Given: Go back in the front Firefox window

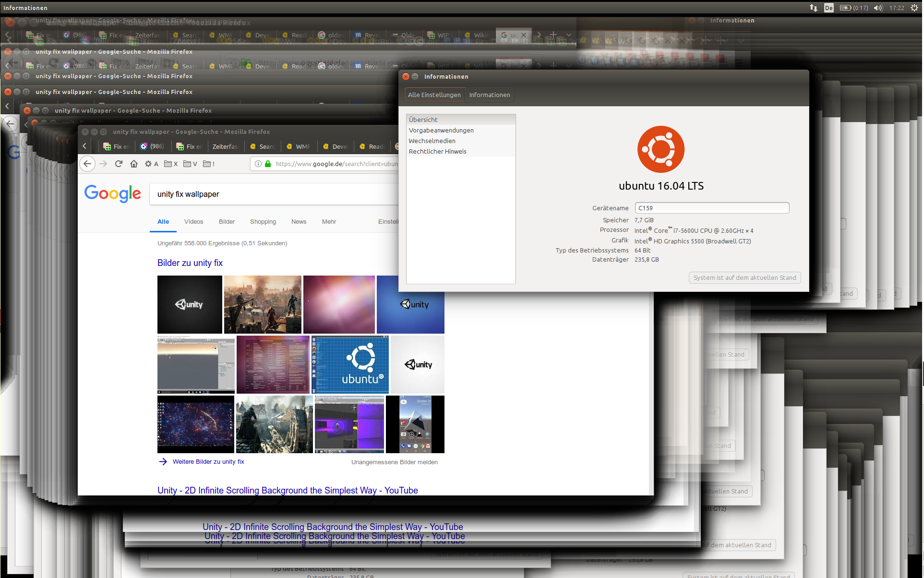Looking at the screenshot, I should pyautogui.click(x=87, y=164).
